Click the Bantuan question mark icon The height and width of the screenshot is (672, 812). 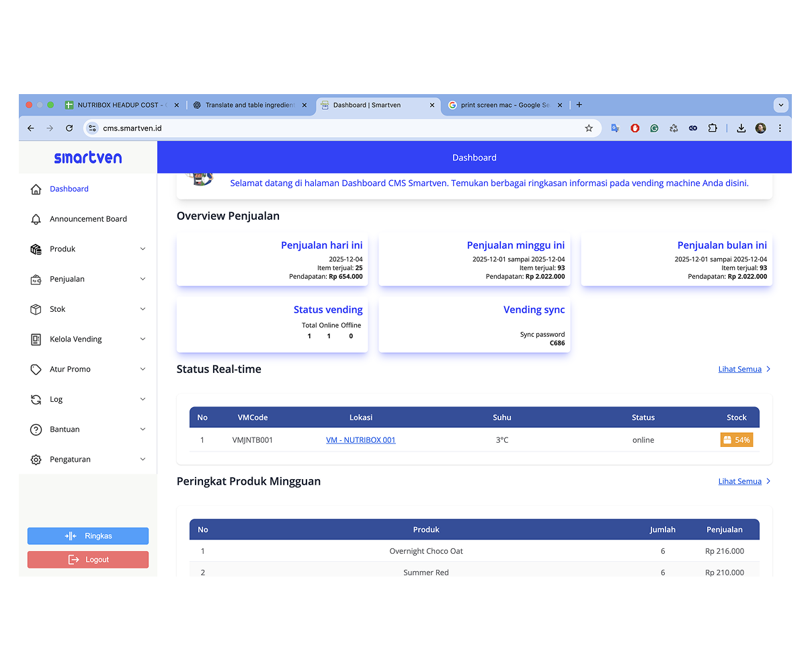click(x=36, y=429)
